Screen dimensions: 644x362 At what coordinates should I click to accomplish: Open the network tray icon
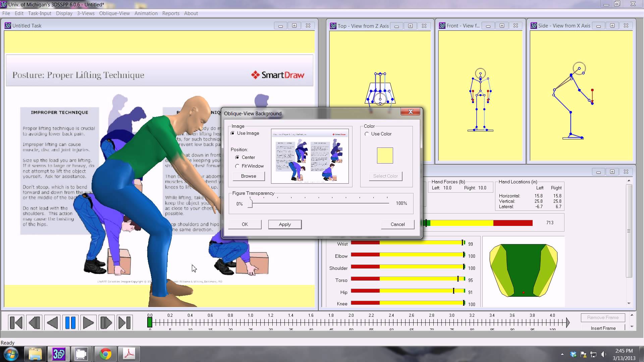pos(593,354)
